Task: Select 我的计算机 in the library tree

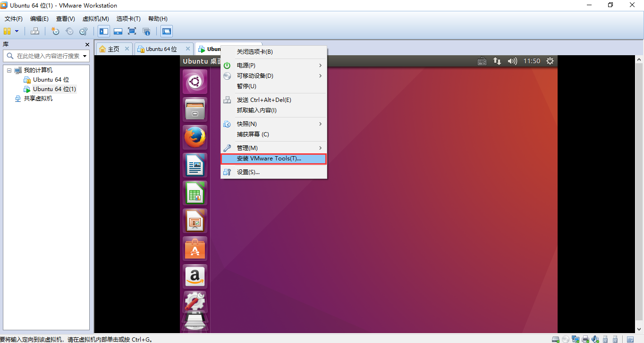Action: (38, 70)
